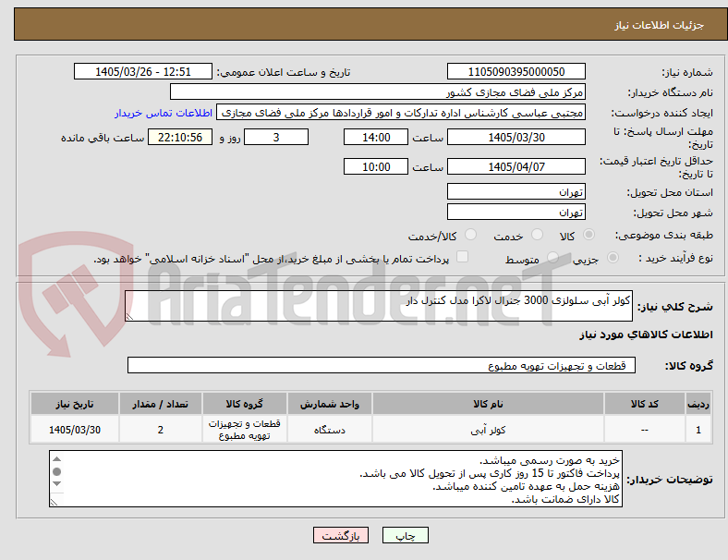Image resolution: width=728 pixels, height=560 pixels.
Task: Choose the جزیی purchase type radio
Action: pos(613,258)
